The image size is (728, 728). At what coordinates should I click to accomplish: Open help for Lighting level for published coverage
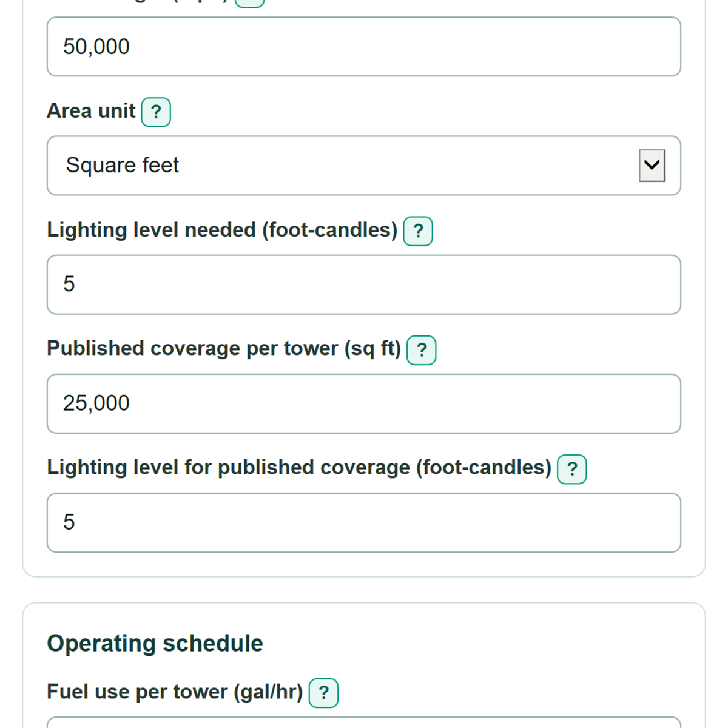click(x=572, y=469)
